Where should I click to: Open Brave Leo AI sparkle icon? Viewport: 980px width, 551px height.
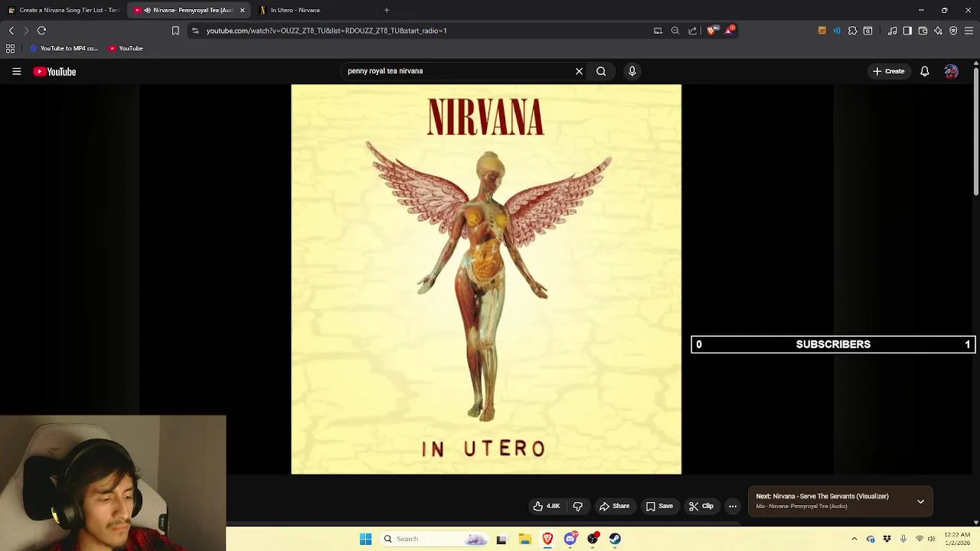pyautogui.click(x=938, y=31)
